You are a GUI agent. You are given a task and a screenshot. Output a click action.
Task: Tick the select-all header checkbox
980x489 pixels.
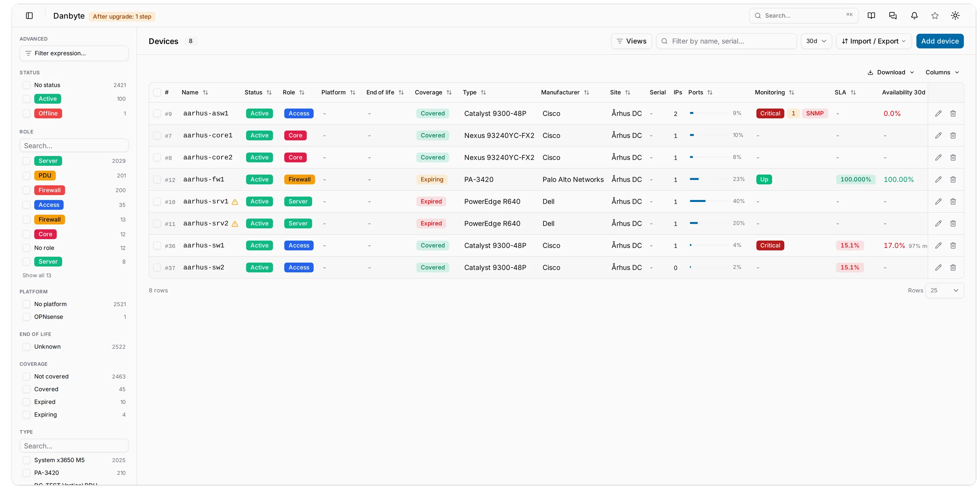pos(157,92)
